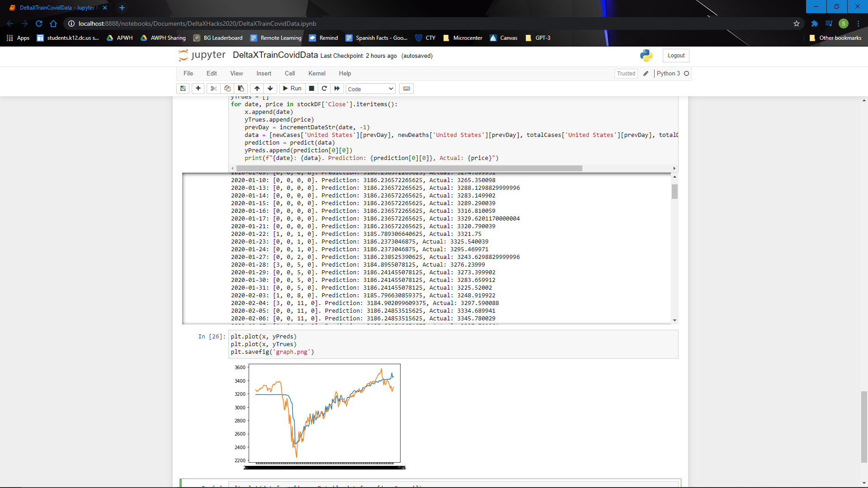Click the Logout button
The height and width of the screenshot is (488, 868).
[676, 56]
